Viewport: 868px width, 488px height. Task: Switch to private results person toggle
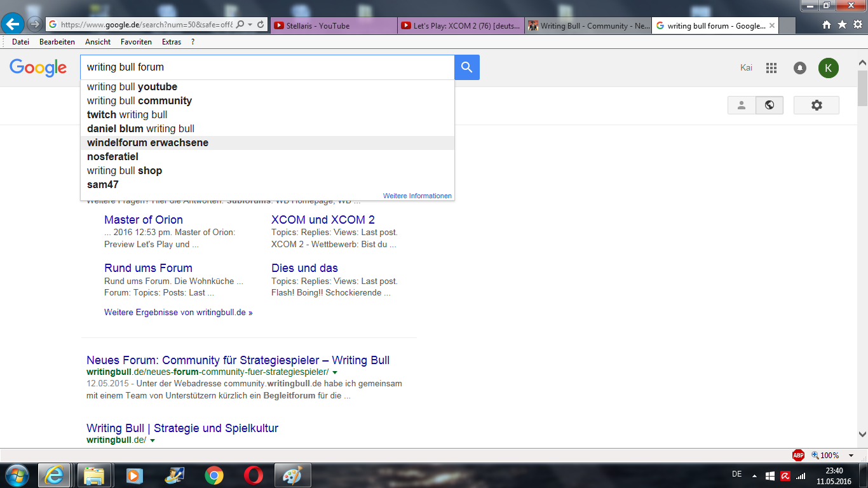(x=742, y=105)
